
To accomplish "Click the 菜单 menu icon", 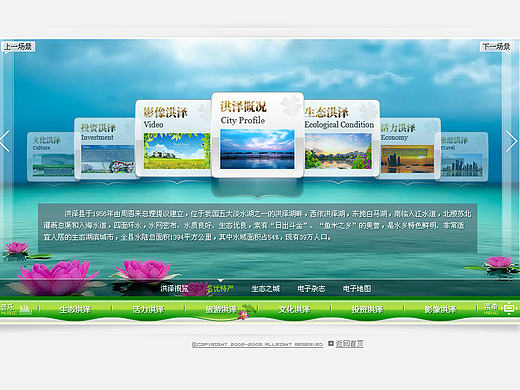I will click(x=509, y=309).
